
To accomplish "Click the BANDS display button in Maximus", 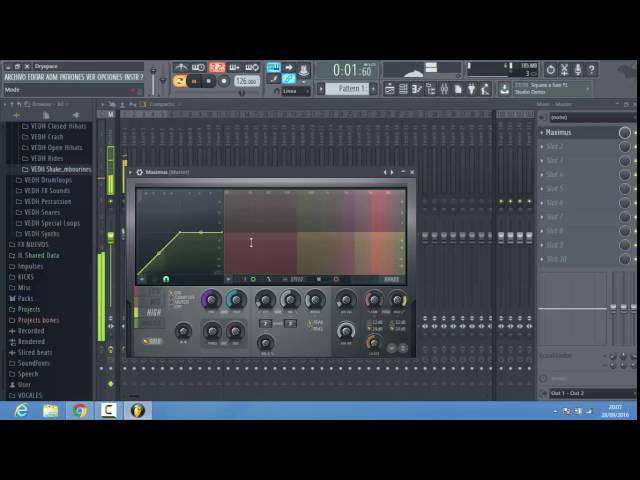I will [391, 280].
